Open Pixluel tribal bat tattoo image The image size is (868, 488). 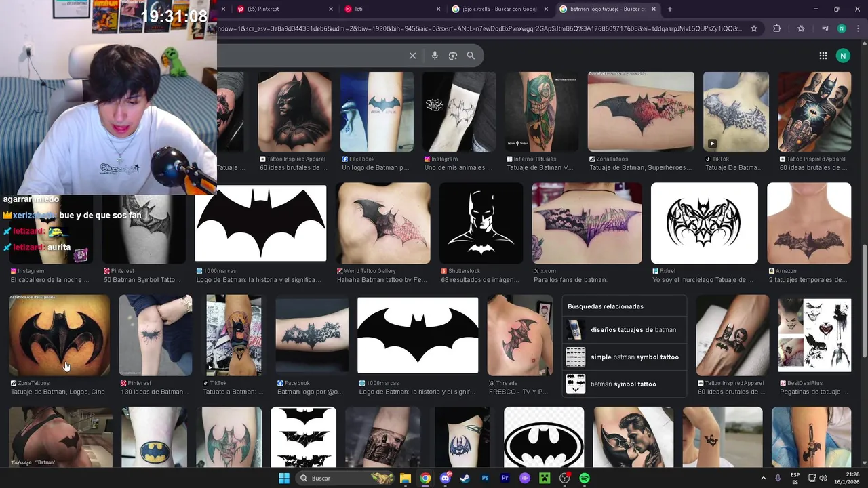point(704,223)
